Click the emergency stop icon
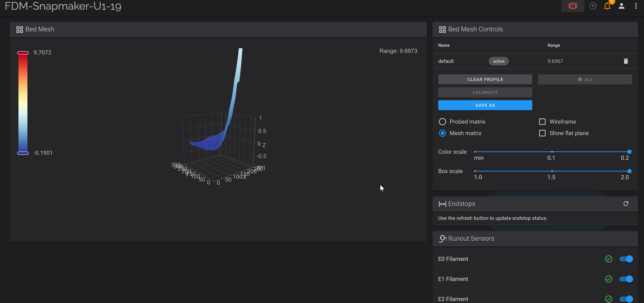 tap(572, 6)
